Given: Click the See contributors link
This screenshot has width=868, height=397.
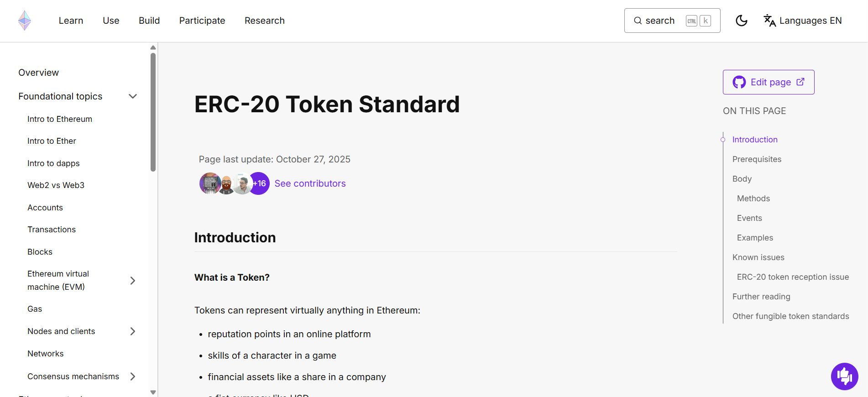Looking at the screenshot, I should (310, 183).
